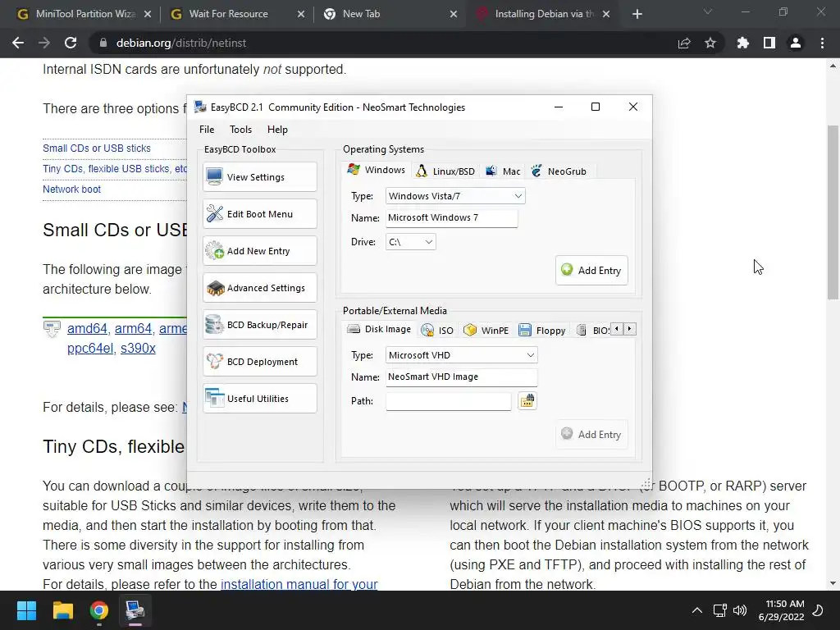Open the Windows Start menu
The image size is (840, 630).
pyautogui.click(x=26, y=610)
